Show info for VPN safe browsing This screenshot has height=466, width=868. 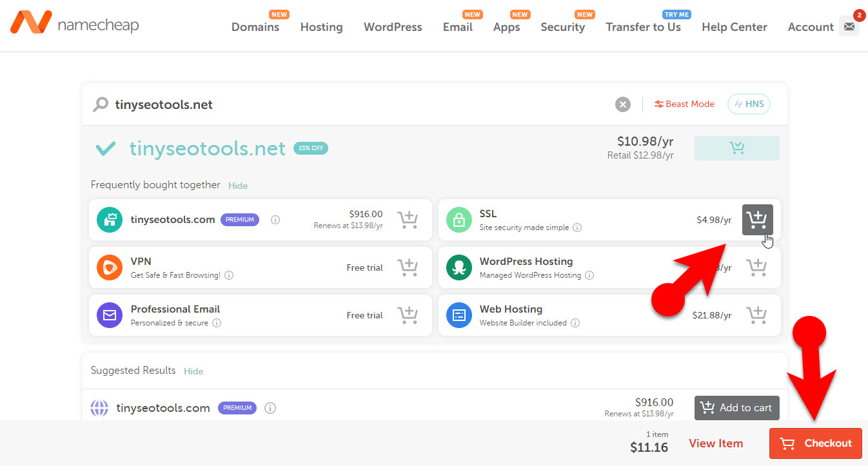pyautogui.click(x=229, y=275)
